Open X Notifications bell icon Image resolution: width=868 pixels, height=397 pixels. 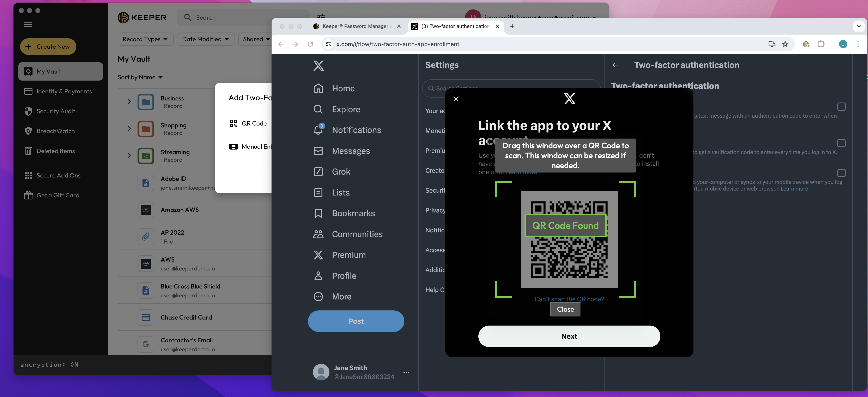pos(318,130)
